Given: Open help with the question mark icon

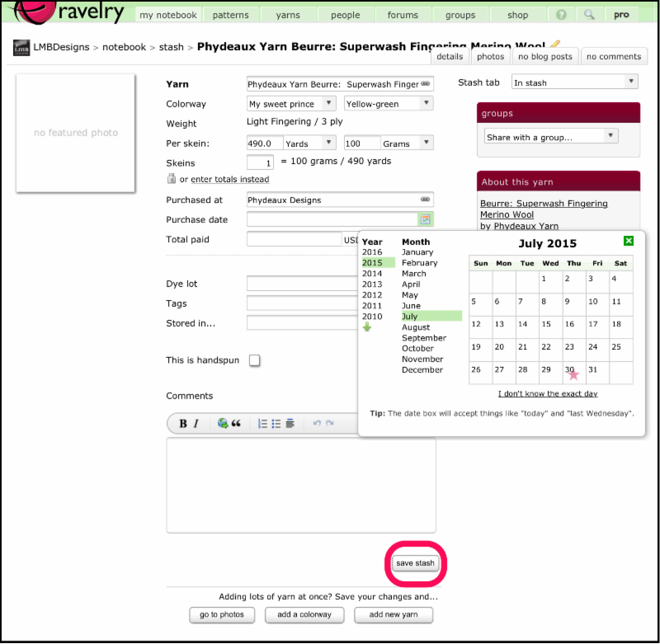Looking at the screenshot, I should click(x=562, y=15).
